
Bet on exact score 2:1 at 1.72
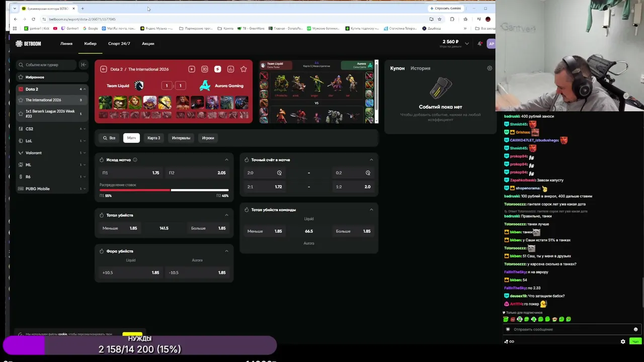265,187
